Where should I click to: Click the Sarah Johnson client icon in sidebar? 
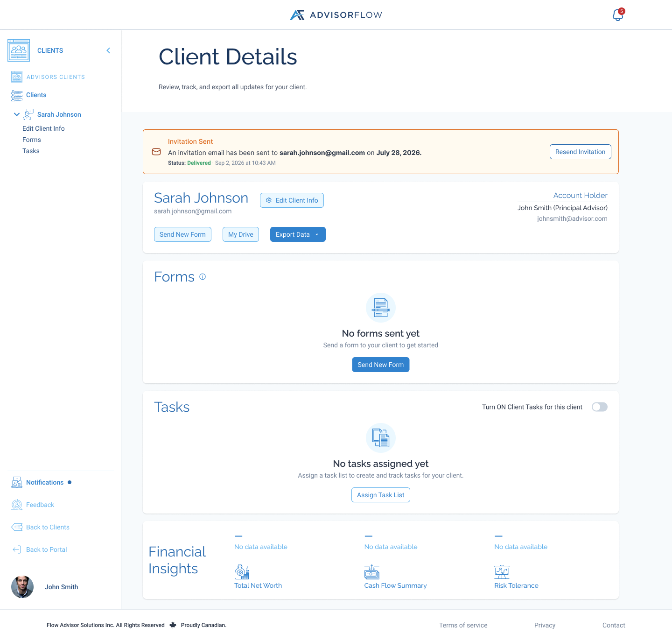[28, 114]
